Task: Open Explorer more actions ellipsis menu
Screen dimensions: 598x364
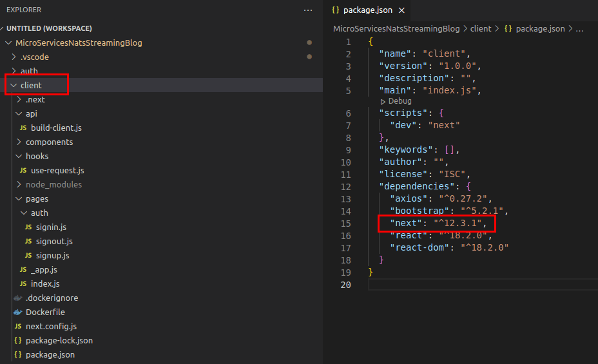Action: 308,10
